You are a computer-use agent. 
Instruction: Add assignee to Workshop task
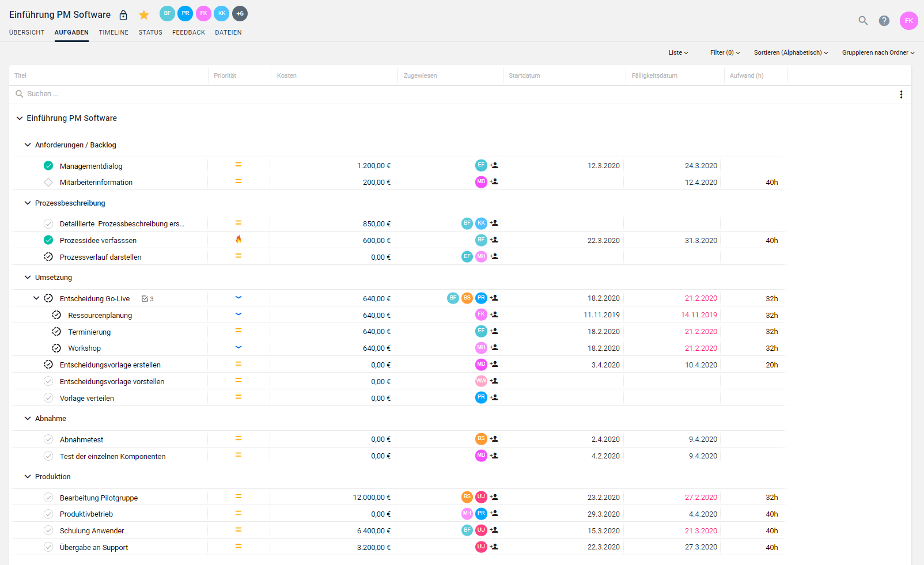click(494, 347)
